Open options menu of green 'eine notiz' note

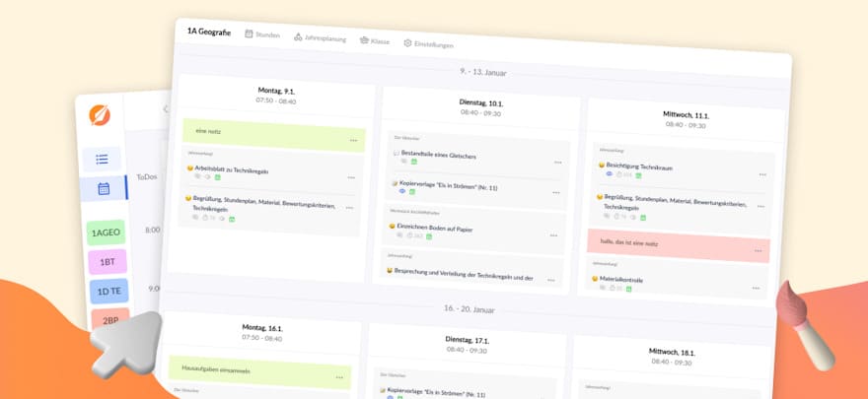(353, 140)
